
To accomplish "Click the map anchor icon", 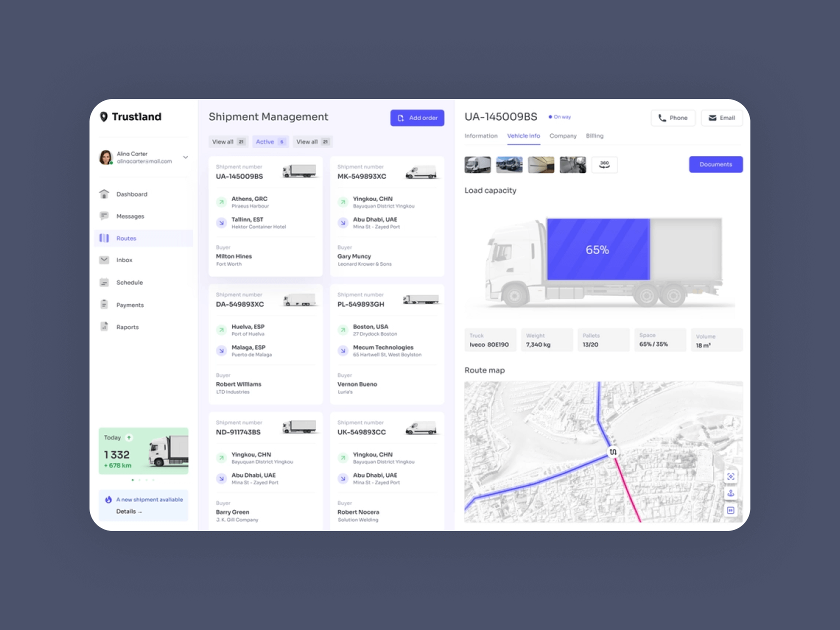I will click(x=730, y=493).
